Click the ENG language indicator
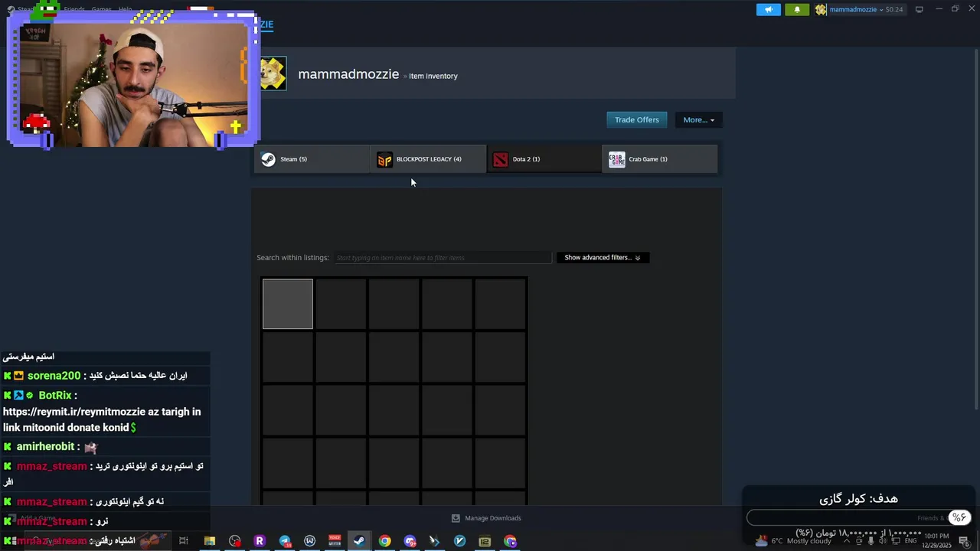This screenshot has width=980, height=551. [x=910, y=541]
